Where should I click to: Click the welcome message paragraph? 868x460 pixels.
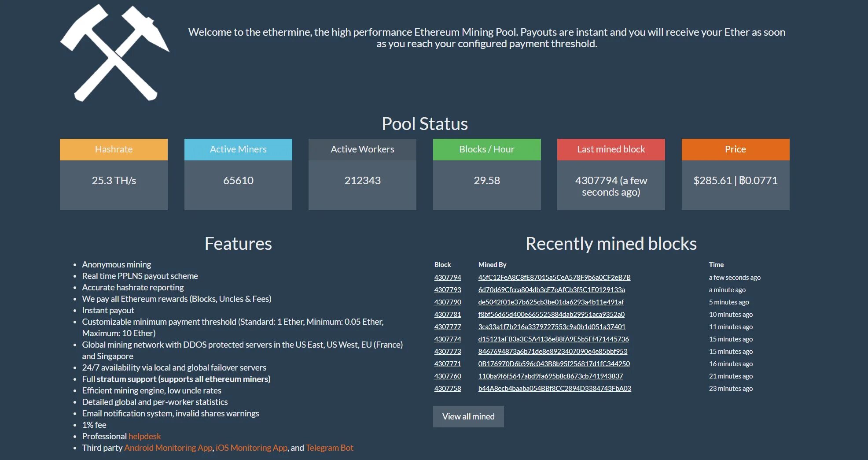487,38
